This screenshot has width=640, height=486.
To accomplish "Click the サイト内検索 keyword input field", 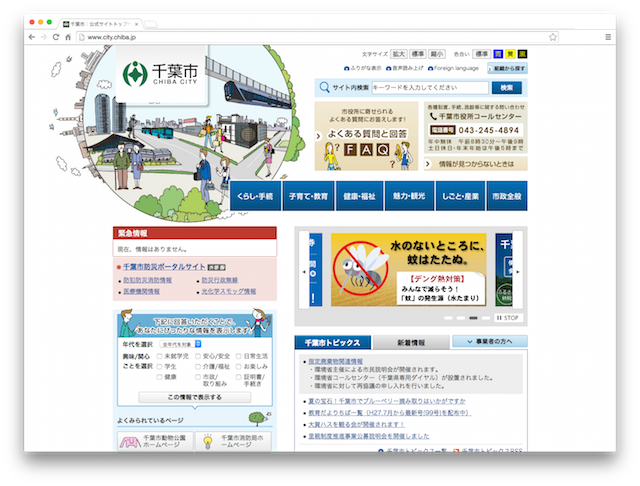I will (430, 87).
